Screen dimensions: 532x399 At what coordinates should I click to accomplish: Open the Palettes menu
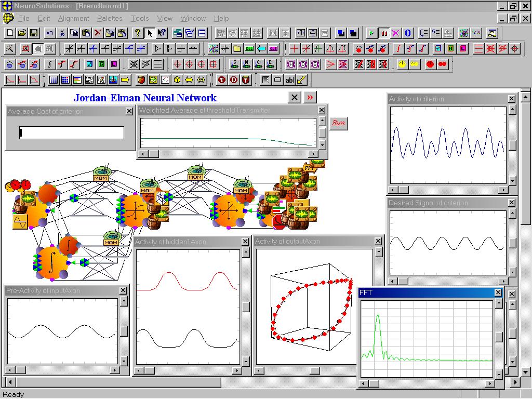pyautogui.click(x=110, y=18)
